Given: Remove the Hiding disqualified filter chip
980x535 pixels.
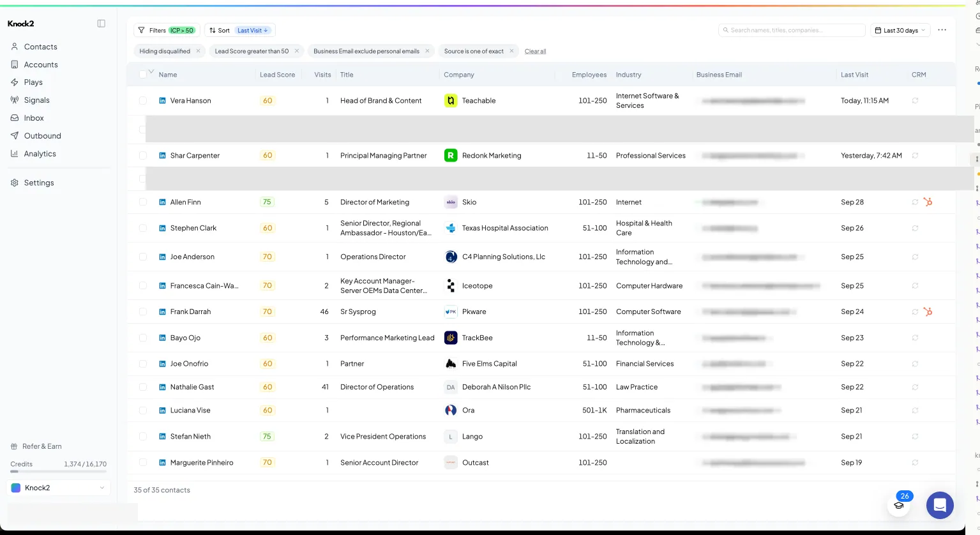Looking at the screenshot, I should point(198,51).
